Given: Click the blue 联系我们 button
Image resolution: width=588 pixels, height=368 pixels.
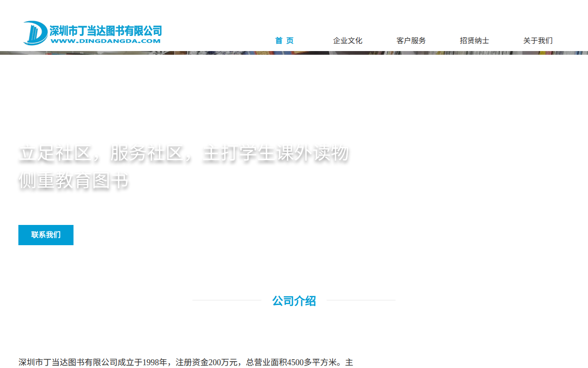Looking at the screenshot, I should click(46, 235).
